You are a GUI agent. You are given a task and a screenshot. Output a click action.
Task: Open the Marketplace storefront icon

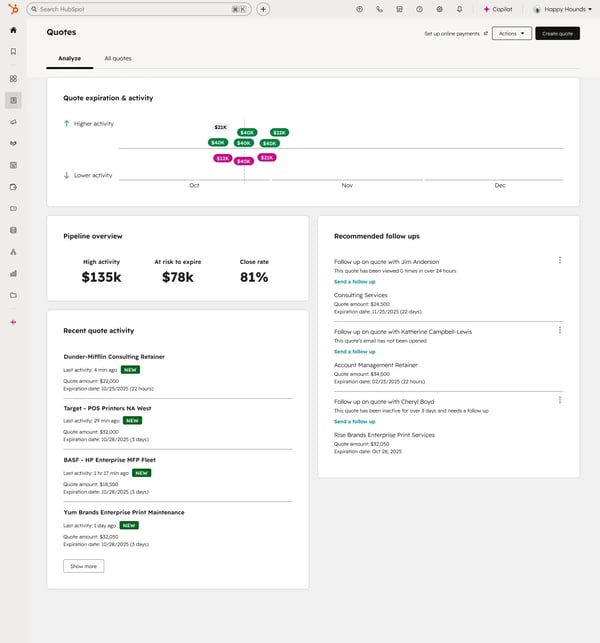399,9
